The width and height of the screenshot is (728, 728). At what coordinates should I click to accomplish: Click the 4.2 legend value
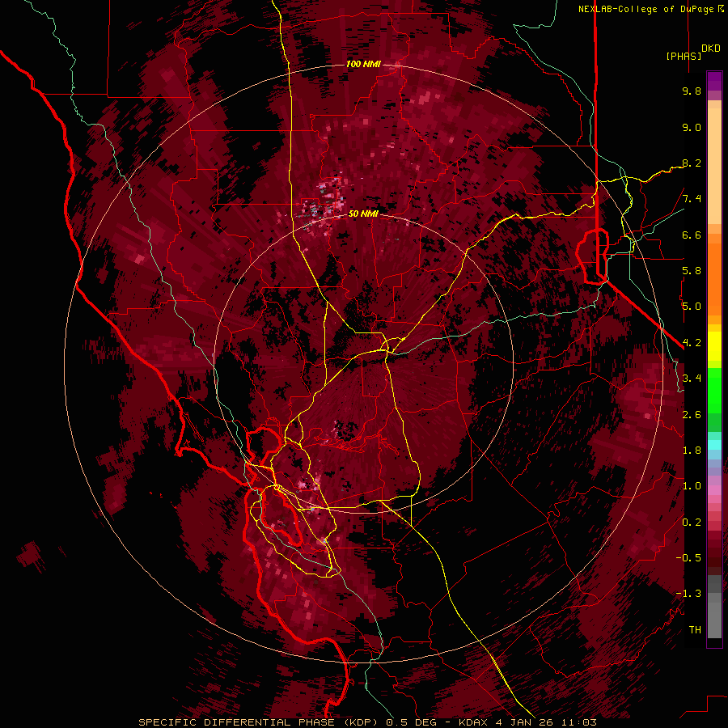[692, 343]
